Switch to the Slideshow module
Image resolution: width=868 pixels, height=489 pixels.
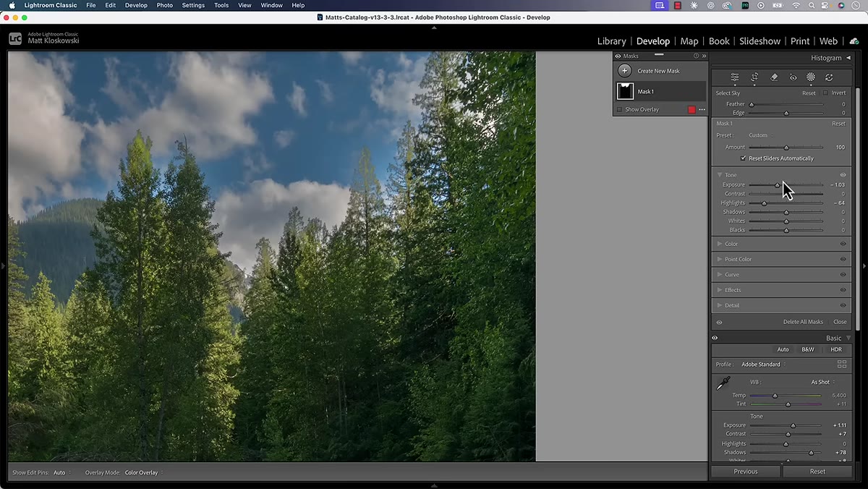point(759,41)
